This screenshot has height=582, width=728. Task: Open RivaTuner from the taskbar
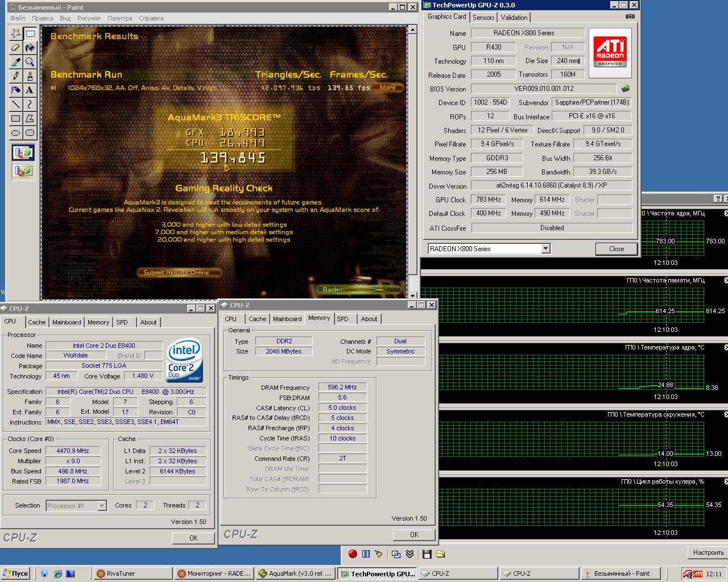click(x=132, y=573)
